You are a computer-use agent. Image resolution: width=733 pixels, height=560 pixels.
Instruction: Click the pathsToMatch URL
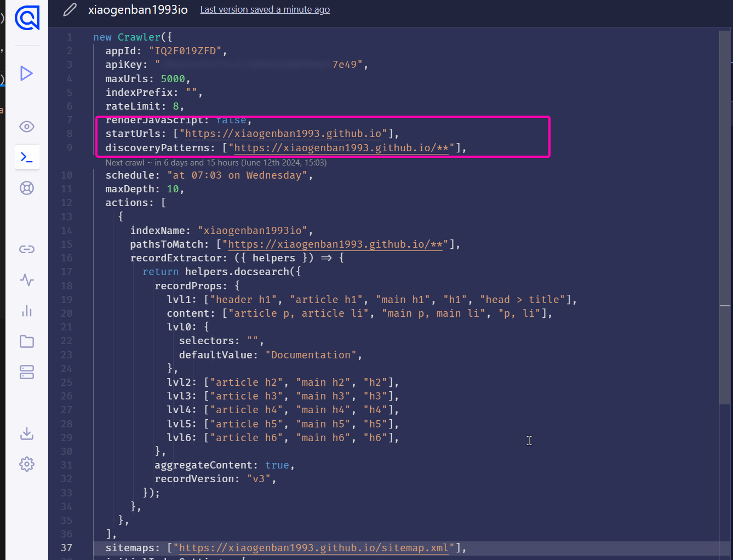click(x=335, y=244)
